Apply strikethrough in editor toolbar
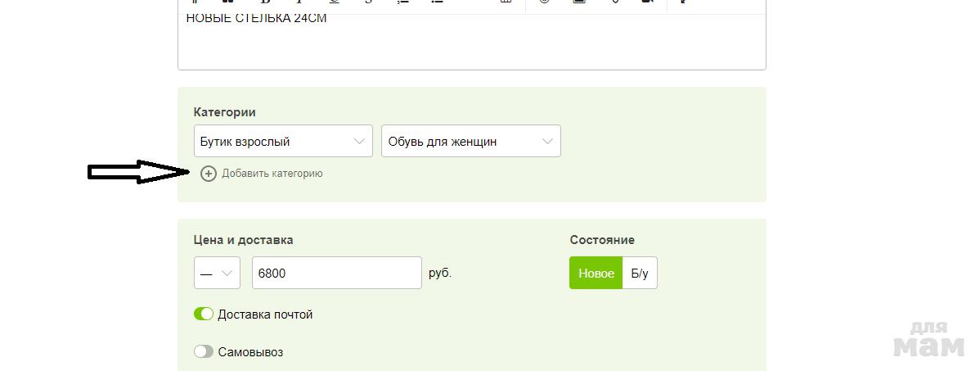 click(369, 2)
